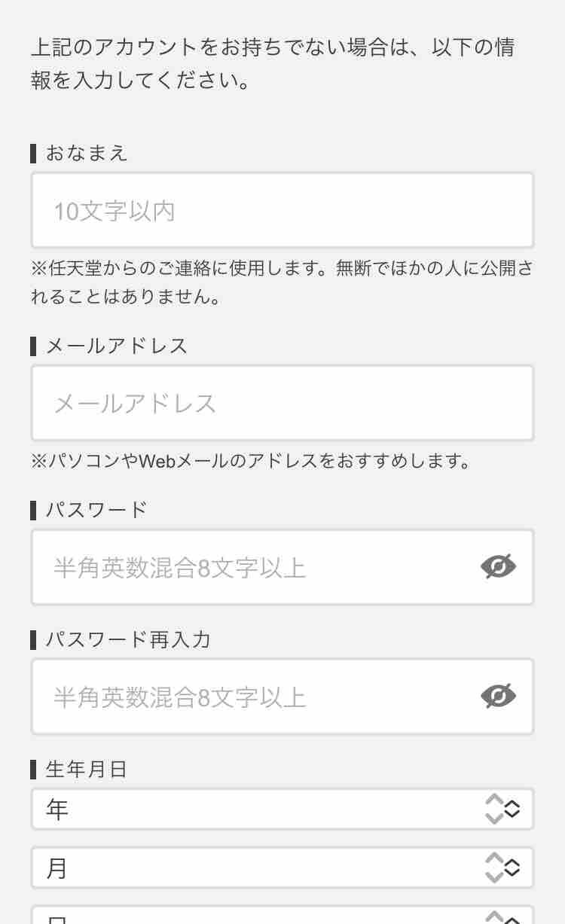Click the 年 dropdown up-down arrows

click(x=503, y=810)
